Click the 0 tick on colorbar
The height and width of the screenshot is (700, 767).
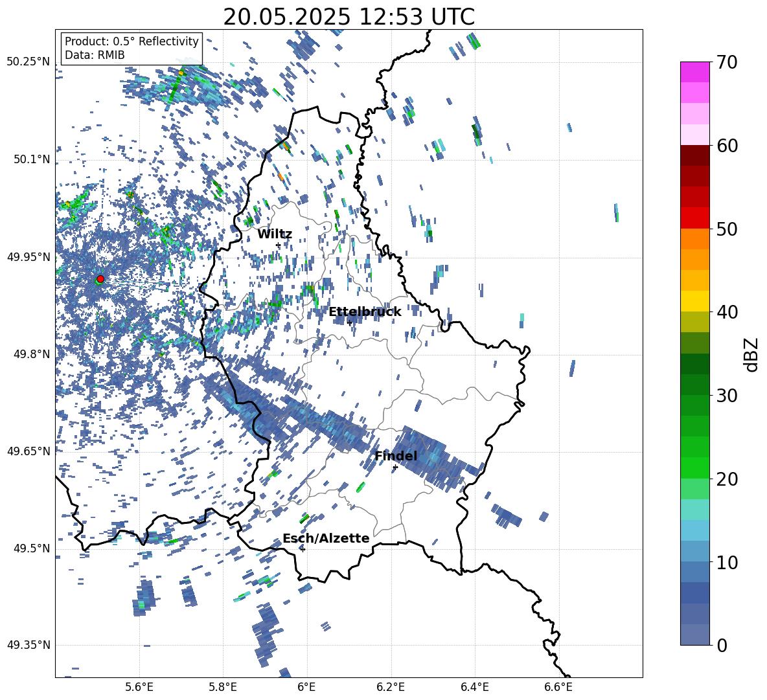point(722,645)
